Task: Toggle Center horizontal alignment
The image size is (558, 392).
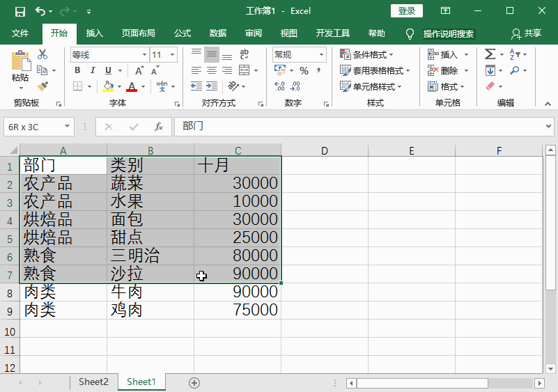Action: [x=212, y=70]
